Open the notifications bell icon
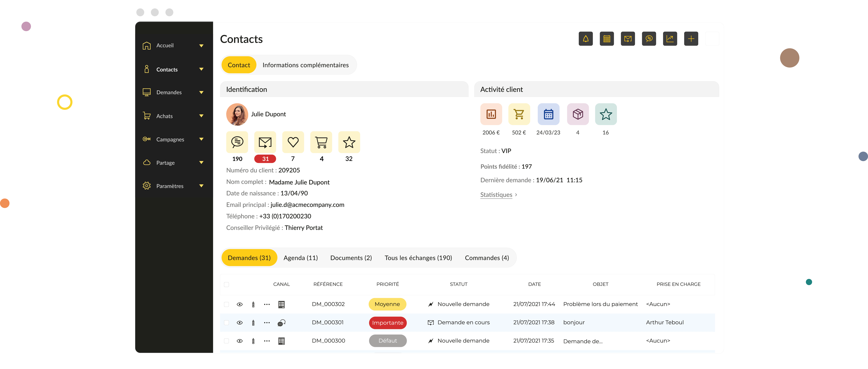868x369 pixels. point(586,39)
